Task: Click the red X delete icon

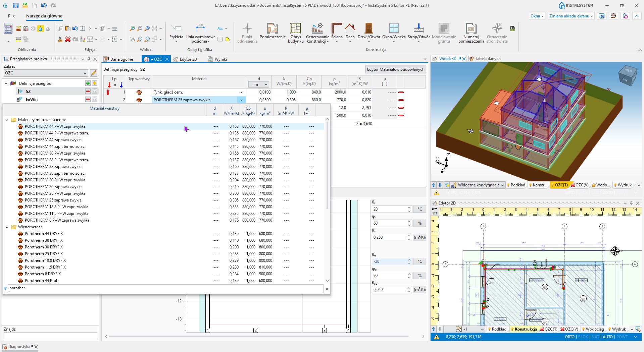Action: point(68,39)
